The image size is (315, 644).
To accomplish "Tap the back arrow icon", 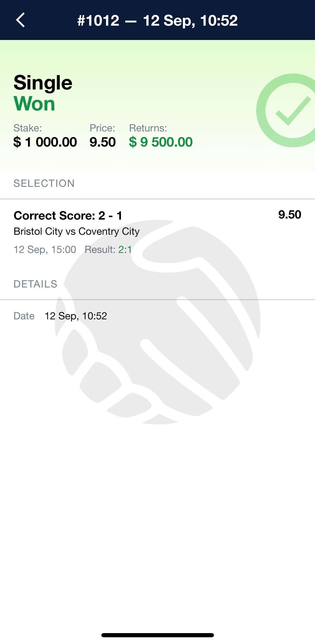I will pyautogui.click(x=20, y=20).
